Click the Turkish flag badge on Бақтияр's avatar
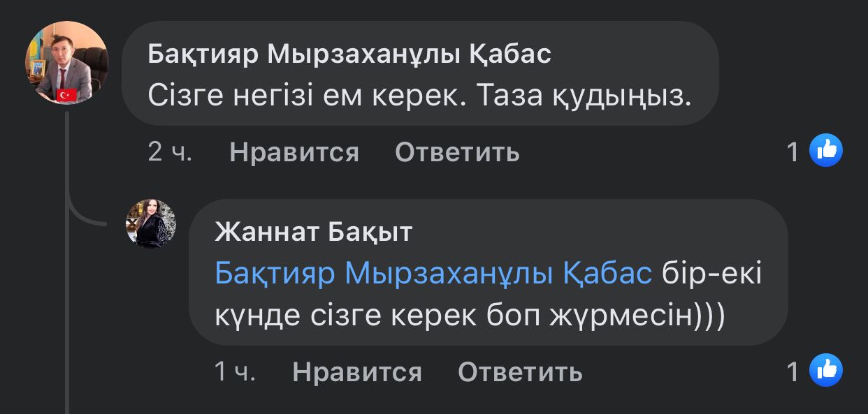The image size is (868, 414). coord(66,95)
